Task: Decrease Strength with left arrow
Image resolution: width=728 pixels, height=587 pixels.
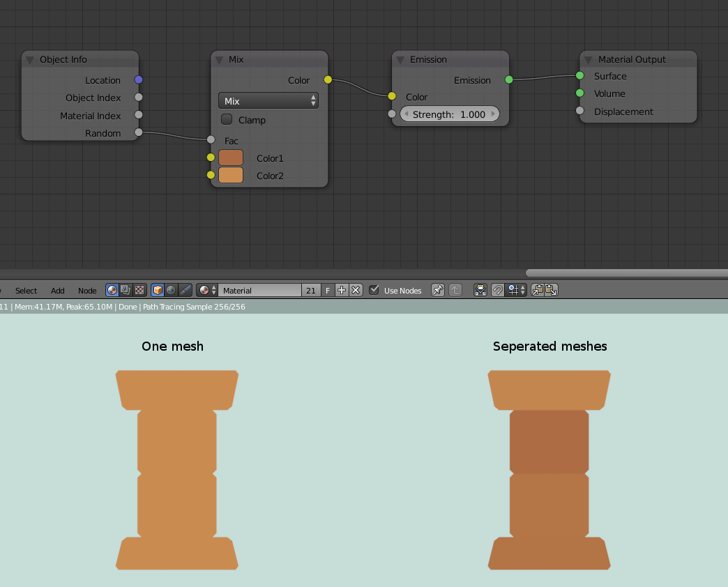Action: 407,114
